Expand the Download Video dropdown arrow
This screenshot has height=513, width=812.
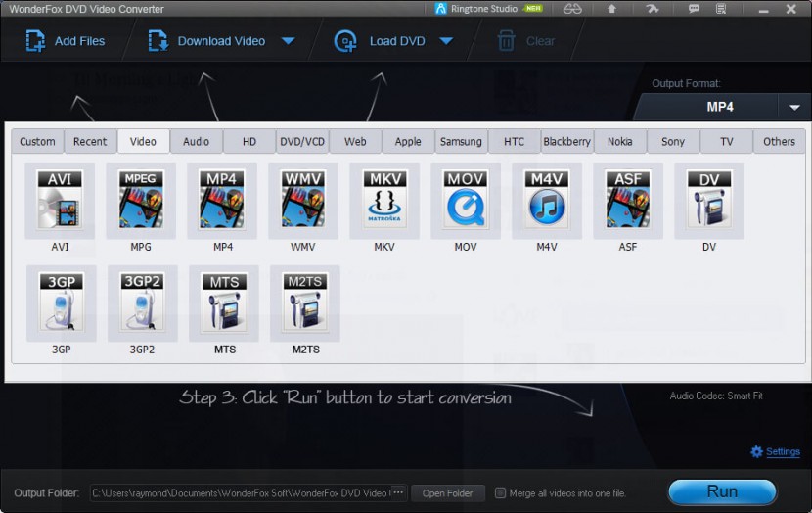pos(289,41)
